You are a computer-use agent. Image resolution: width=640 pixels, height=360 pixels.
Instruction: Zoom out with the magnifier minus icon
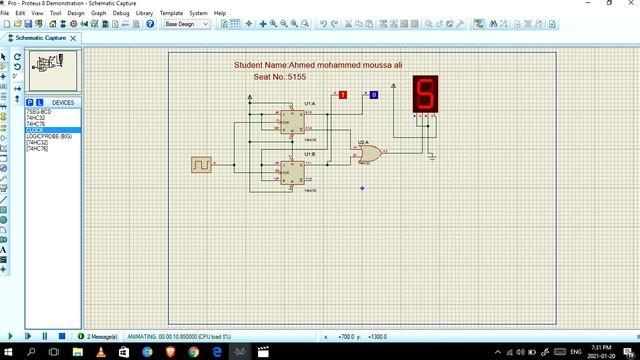[284, 24]
